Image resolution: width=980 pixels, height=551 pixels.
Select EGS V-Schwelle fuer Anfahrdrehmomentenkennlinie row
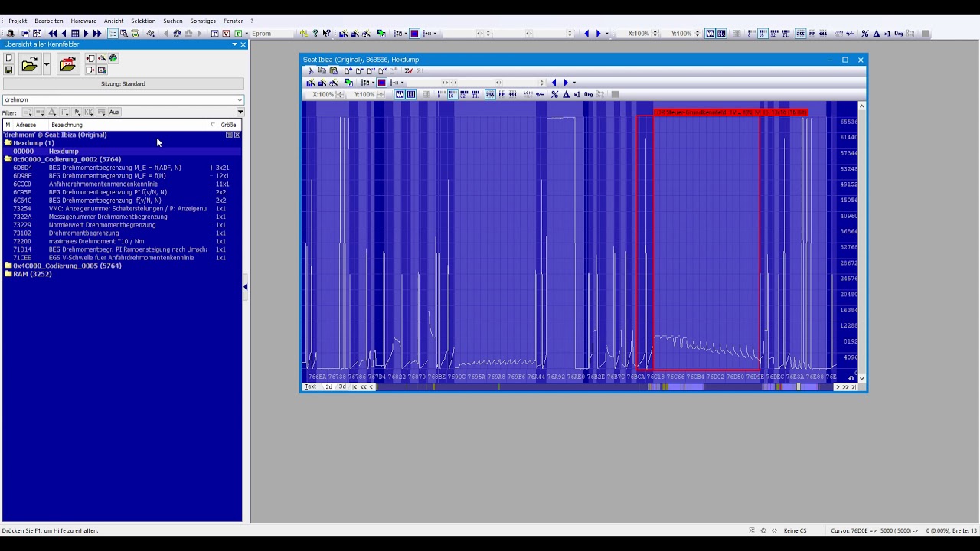tap(122, 258)
